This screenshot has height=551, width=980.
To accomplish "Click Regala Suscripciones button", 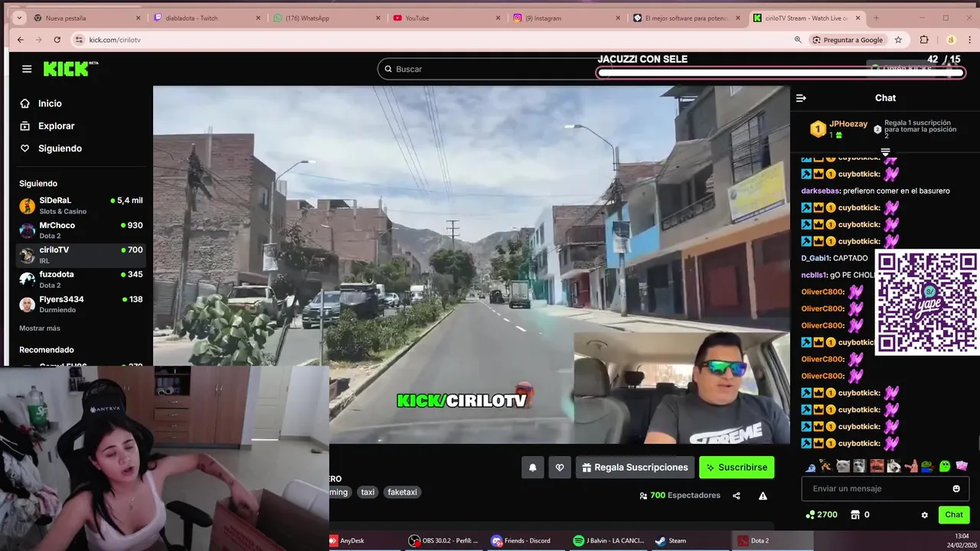I will coord(635,468).
